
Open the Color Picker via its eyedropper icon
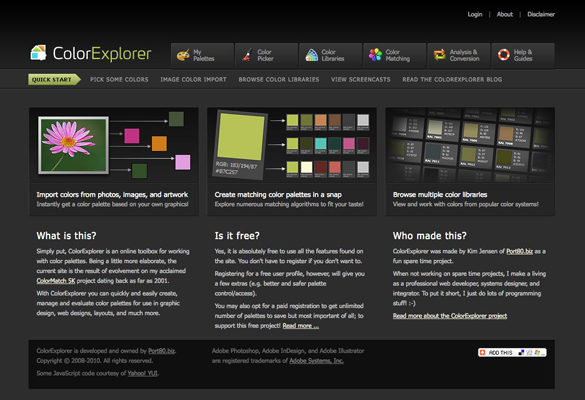click(247, 56)
